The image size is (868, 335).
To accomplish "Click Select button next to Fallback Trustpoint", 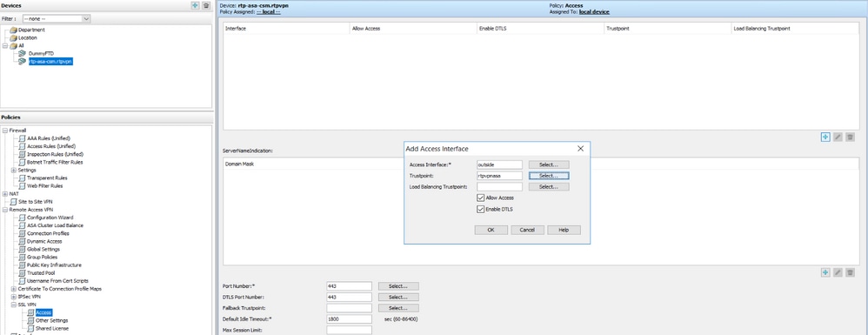I will 398,308.
